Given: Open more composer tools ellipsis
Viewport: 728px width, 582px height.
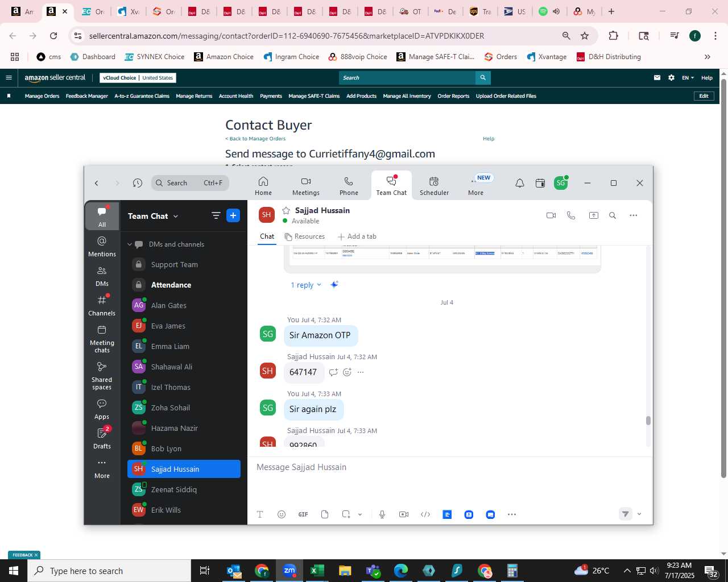Looking at the screenshot, I should click(x=512, y=514).
